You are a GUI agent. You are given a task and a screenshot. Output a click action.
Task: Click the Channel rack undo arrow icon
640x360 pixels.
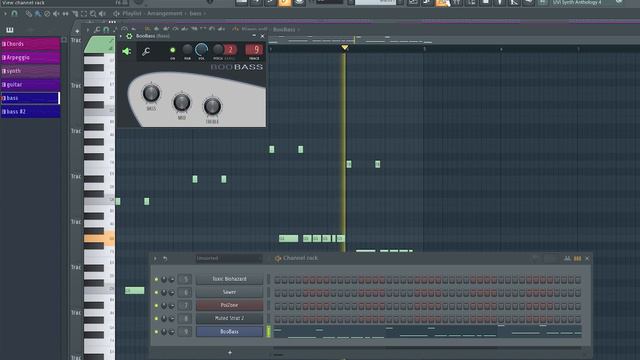point(165,258)
